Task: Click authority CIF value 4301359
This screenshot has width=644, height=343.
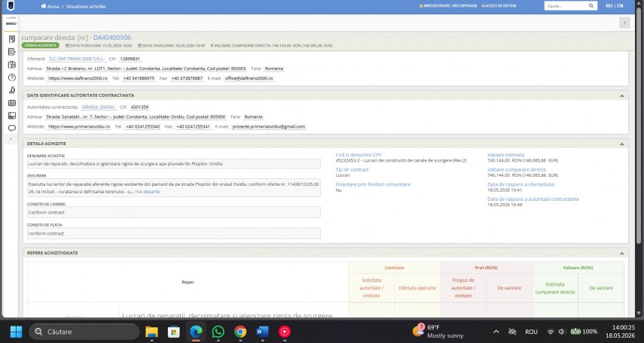Action: (x=139, y=107)
